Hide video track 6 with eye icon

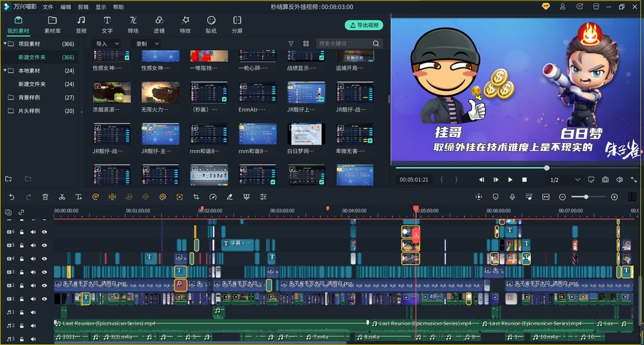tap(44, 232)
